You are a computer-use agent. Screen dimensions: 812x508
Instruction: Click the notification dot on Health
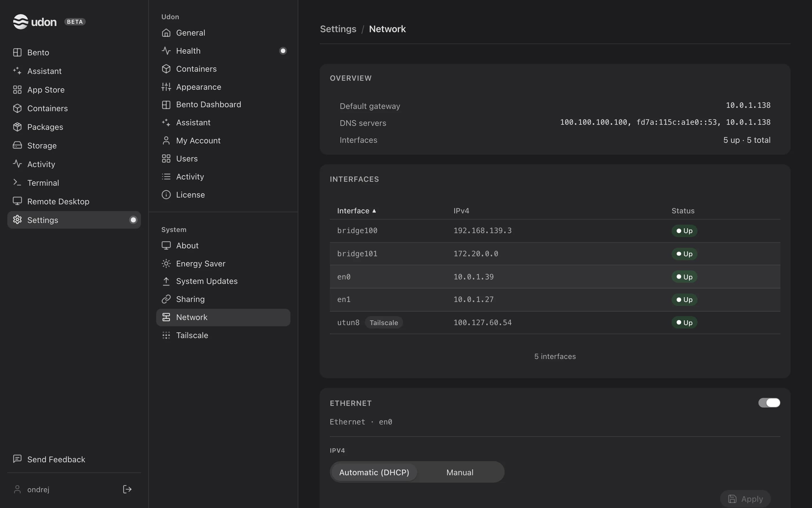click(283, 51)
